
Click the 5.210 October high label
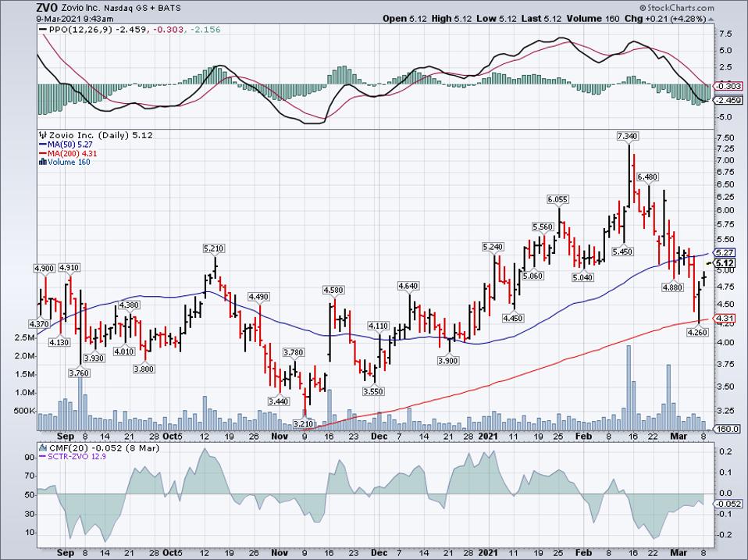coord(214,248)
